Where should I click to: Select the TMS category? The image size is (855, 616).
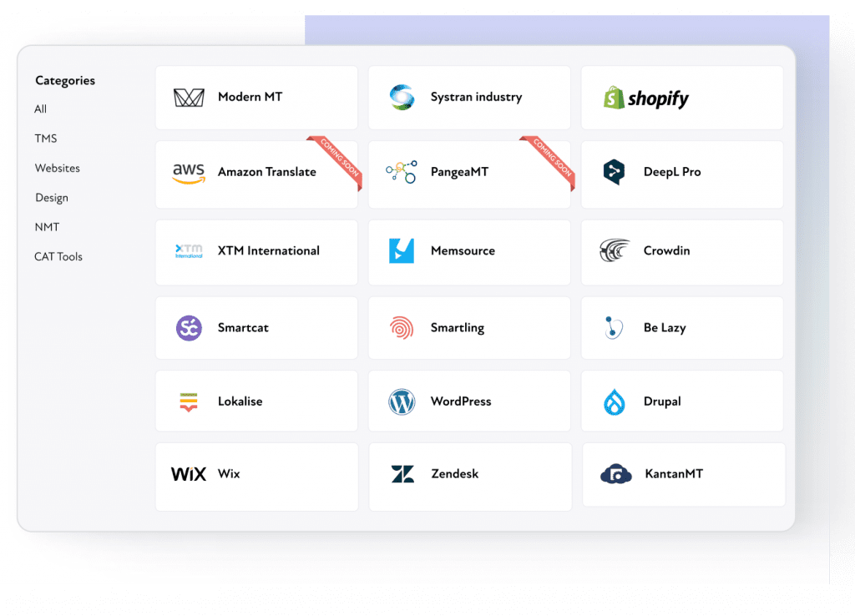[x=46, y=139]
